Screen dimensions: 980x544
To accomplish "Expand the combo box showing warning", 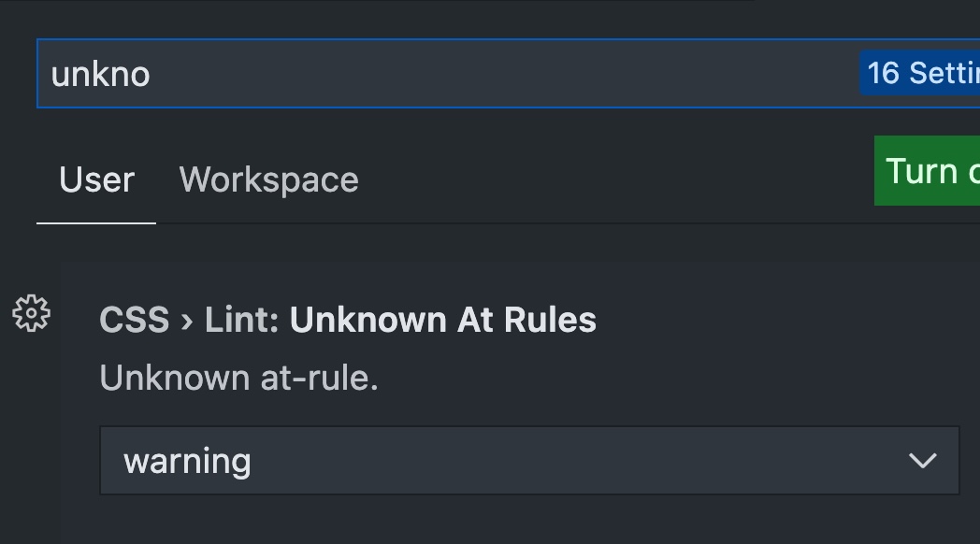I will tap(529, 460).
